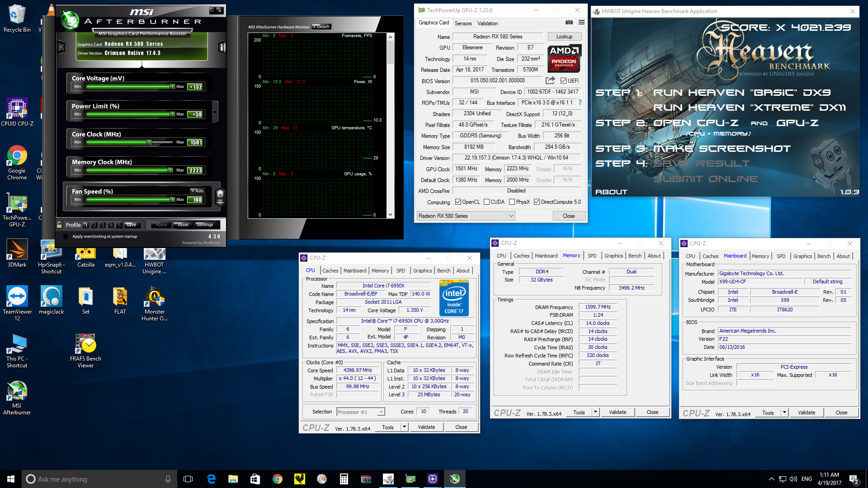Open HprSnap6 shortcut icon
The image size is (868, 488).
pyautogui.click(x=51, y=257)
